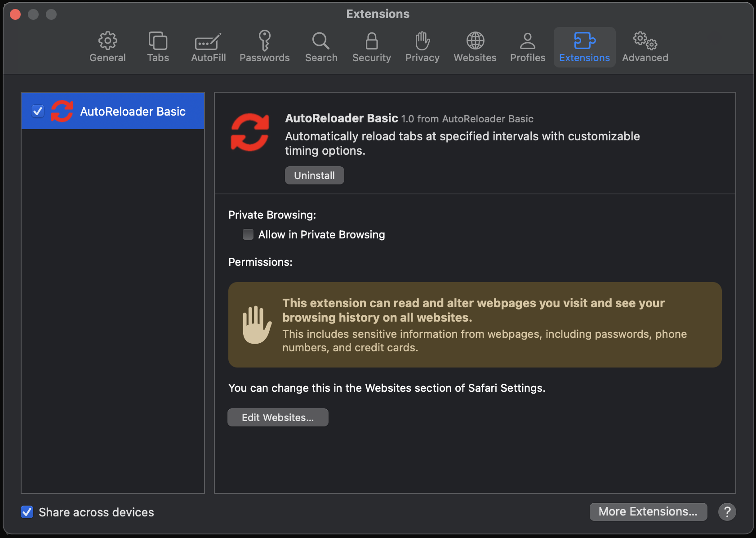Click the large AutoReloader extension icon
The width and height of the screenshot is (756, 538).
[x=250, y=132]
